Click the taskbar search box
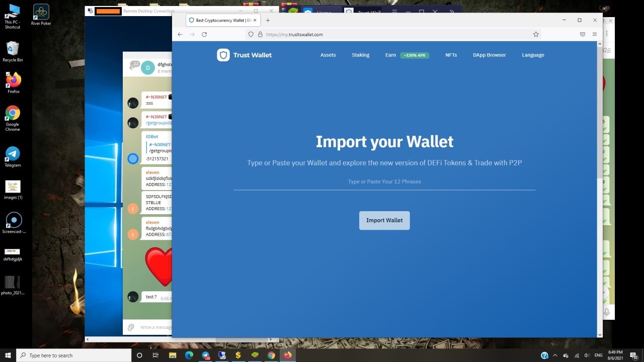The width and height of the screenshot is (644, 362). pyautogui.click(x=73, y=355)
